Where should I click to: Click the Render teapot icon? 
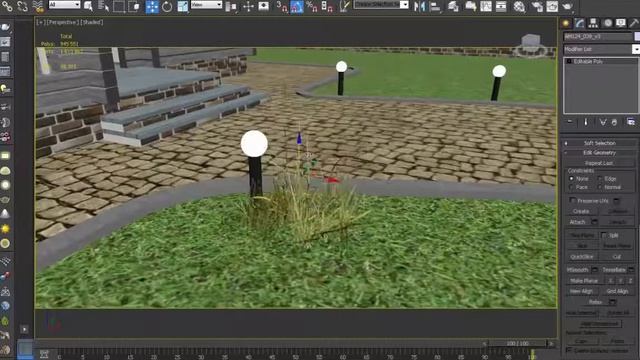567,6
